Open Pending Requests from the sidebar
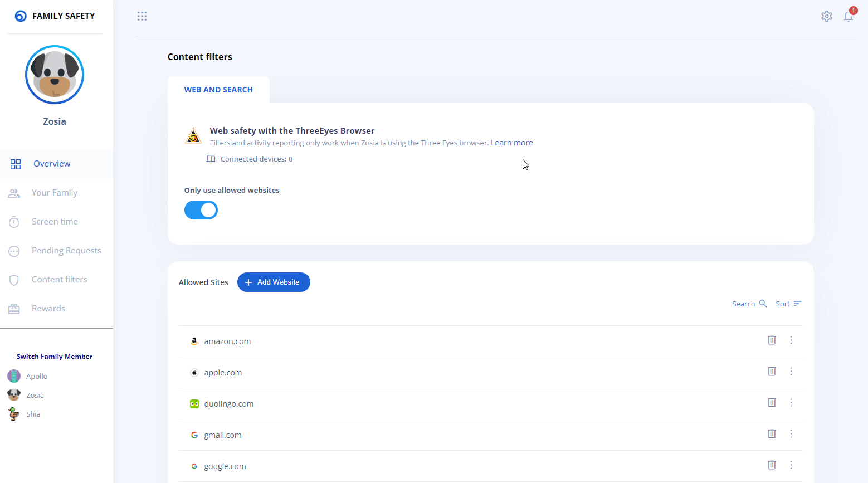 coord(66,250)
